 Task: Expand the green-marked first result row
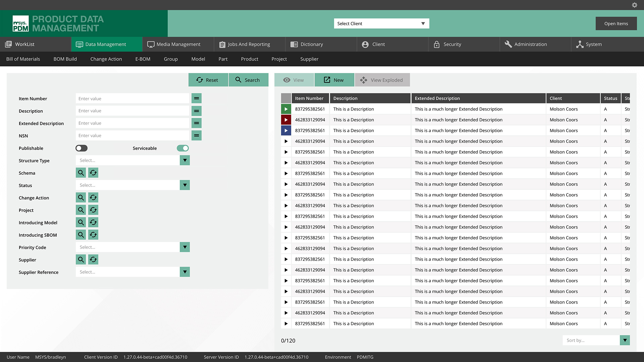[286, 109]
